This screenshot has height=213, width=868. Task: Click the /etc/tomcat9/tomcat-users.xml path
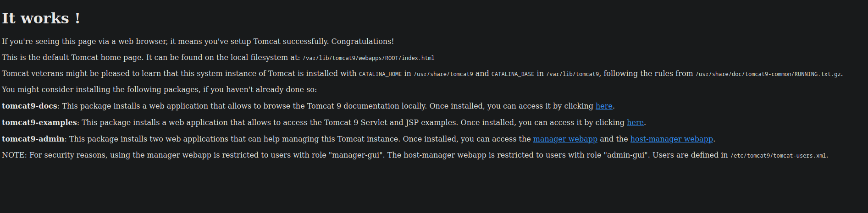778,156
